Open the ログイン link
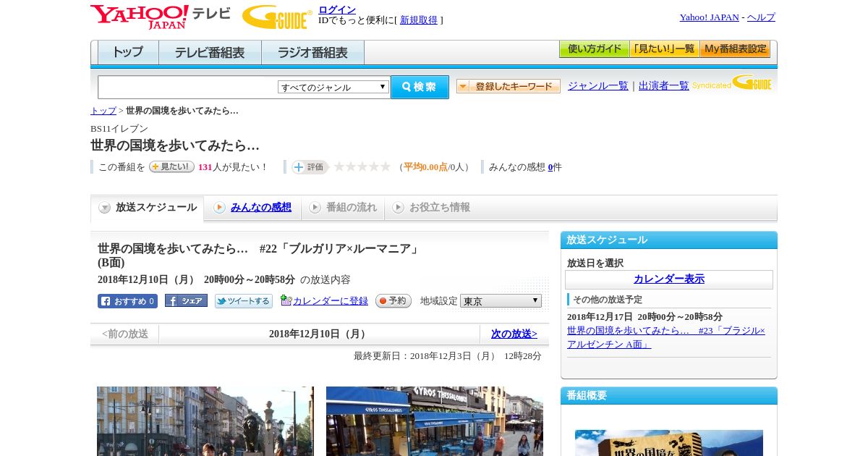The image size is (868, 456). pyautogui.click(x=337, y=9)
